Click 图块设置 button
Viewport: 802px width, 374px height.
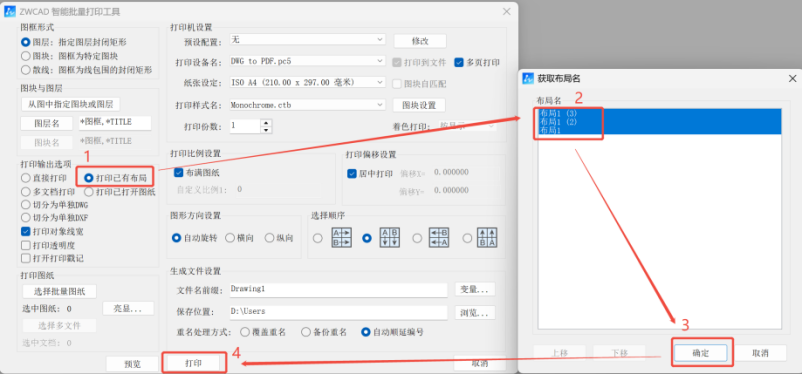(419, 105)
